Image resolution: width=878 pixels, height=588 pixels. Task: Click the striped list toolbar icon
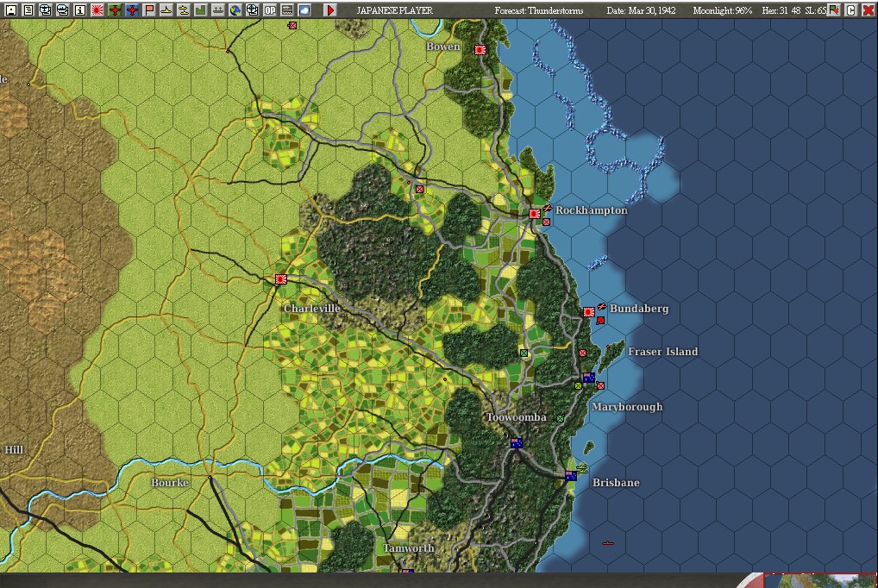click(287, 10)
